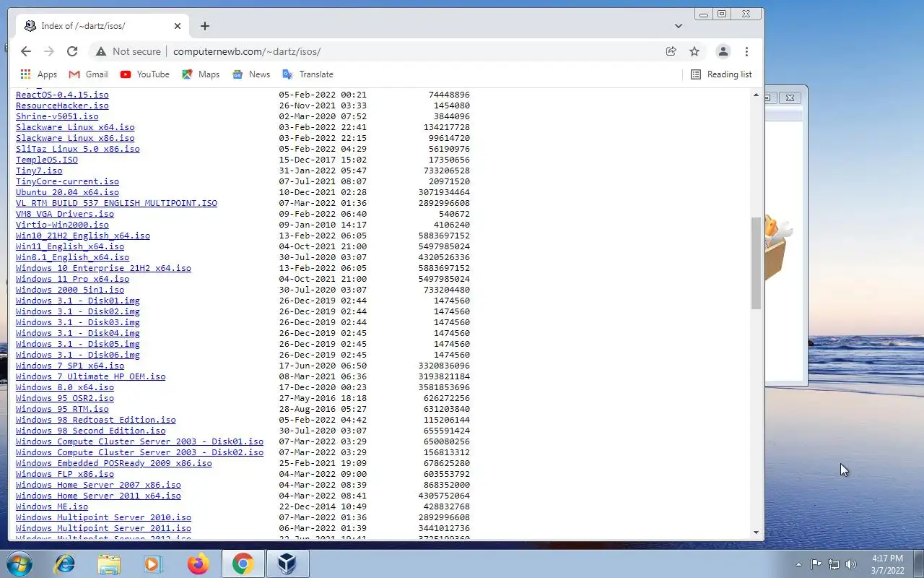Close the background window behind Chrome
Image resolution: width=924 pixels, height=578 pixels.
[x=790, y=98]
